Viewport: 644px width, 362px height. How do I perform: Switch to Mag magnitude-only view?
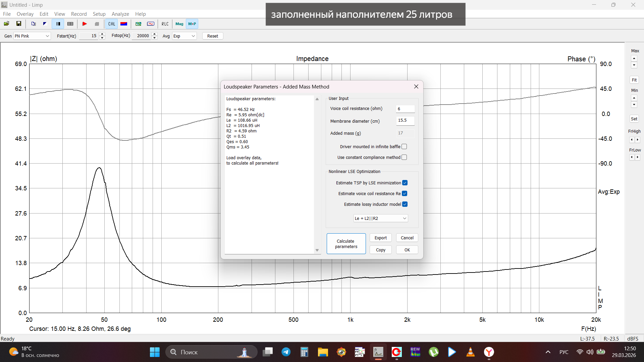[179, 24]
